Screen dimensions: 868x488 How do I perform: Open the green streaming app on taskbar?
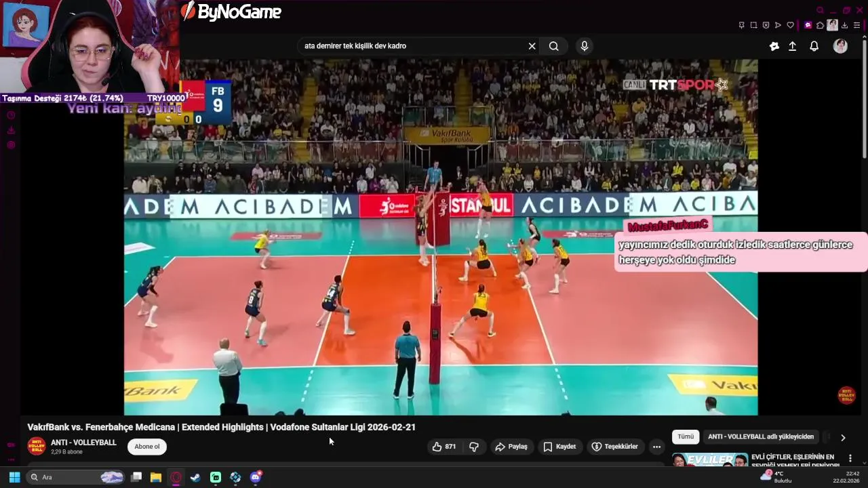tap(216, 477)
